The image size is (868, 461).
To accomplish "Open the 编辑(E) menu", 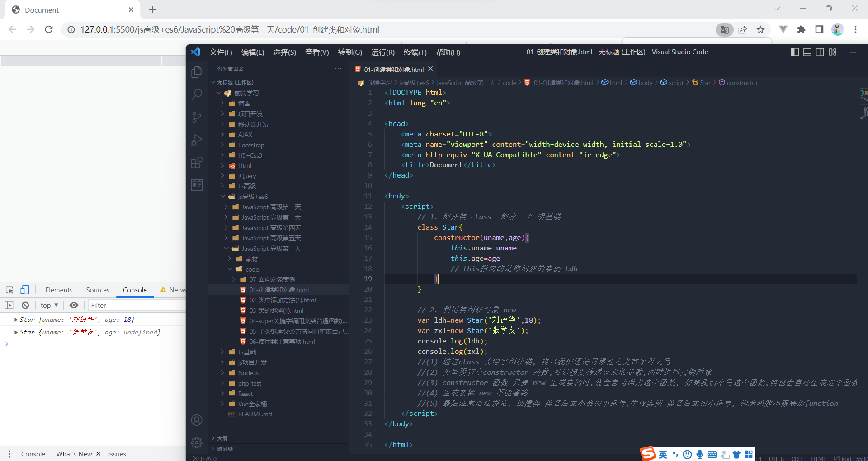I will pos(253,52).
